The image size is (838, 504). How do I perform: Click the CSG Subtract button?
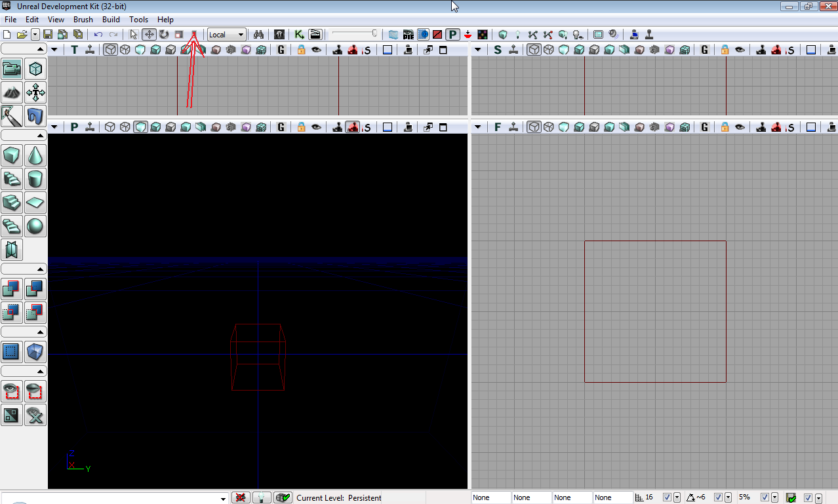35,288
